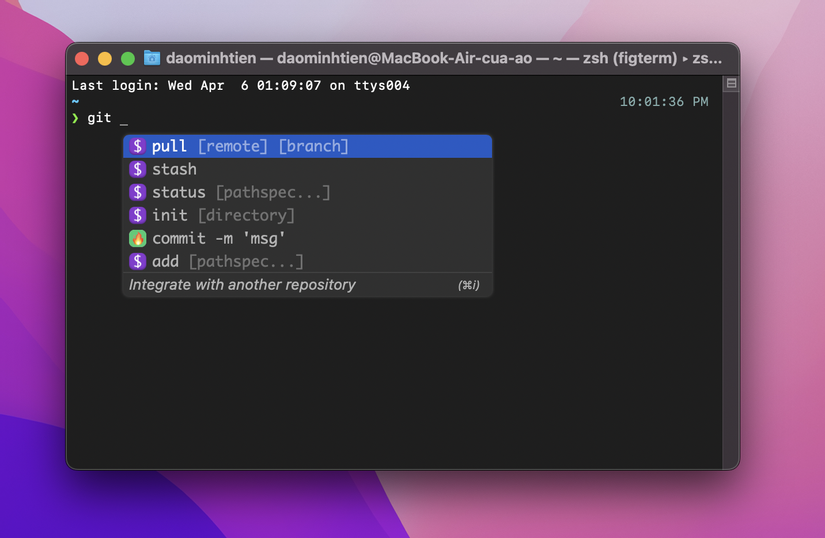Choose pull [remote] [branch] suggestion
Image resolution: width=825 pixels, height=538 pixels.
[x=308, y=146]
